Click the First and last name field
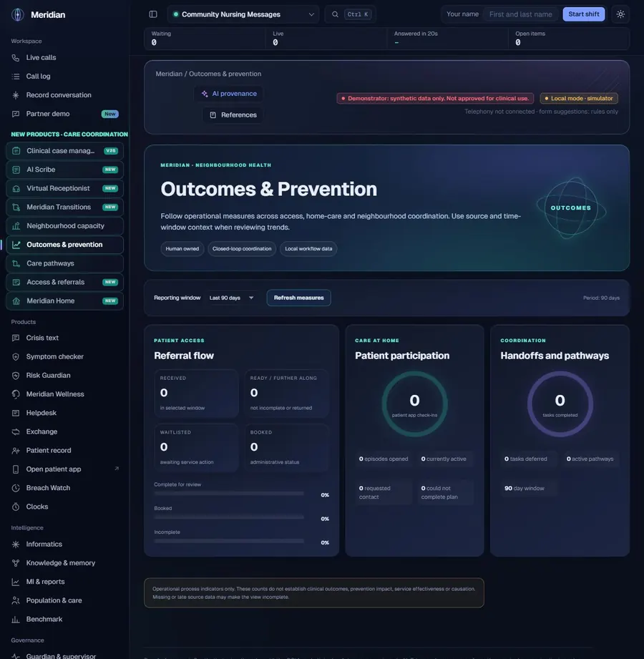 pyautogui.click(x=520, y=14)
